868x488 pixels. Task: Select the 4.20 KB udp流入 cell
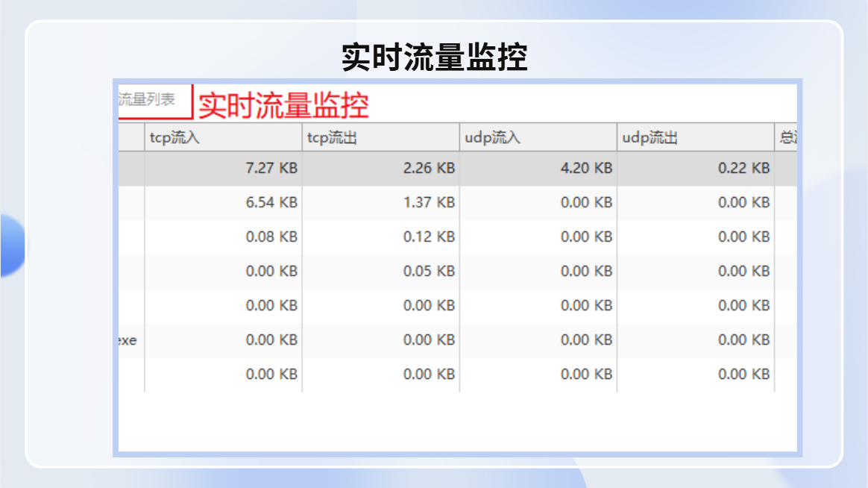coord(538,169)
